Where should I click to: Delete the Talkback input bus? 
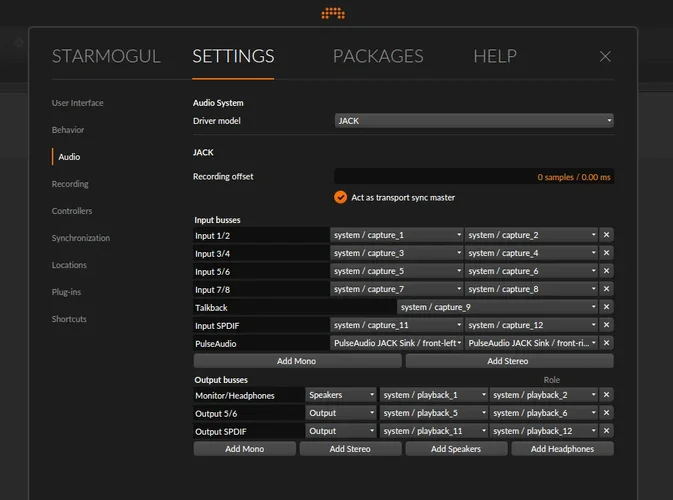click(x=607, y=307)
